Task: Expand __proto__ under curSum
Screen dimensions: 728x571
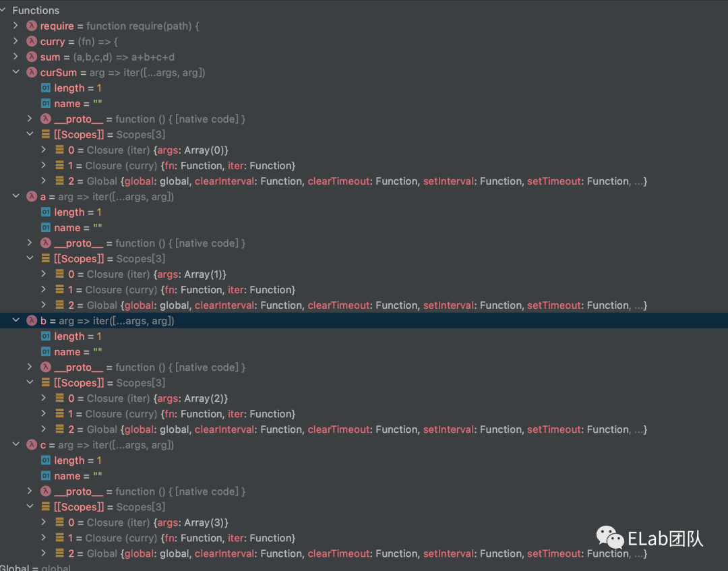Action: coord(30,119)
